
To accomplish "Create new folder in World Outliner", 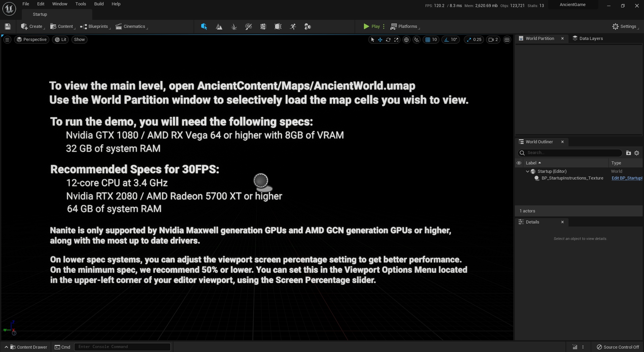I will click(x=628, y=153).
